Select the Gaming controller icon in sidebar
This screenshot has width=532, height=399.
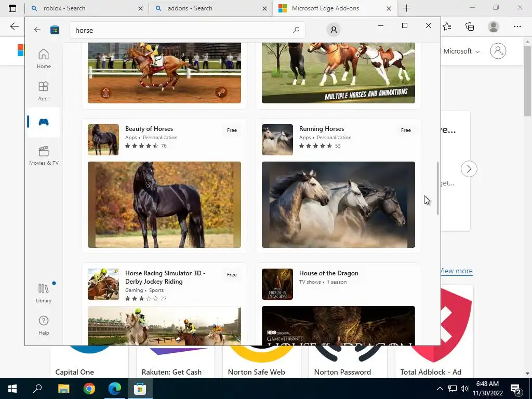point(44,122)
